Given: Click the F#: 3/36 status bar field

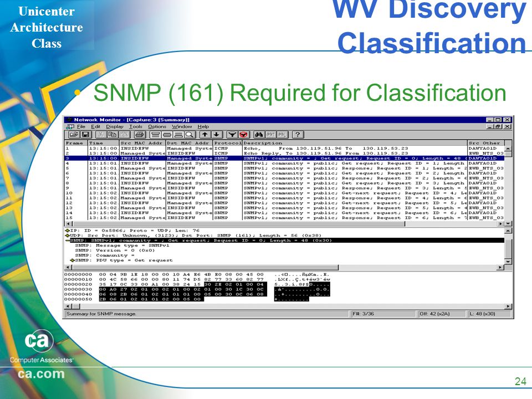Looking at the screenshot, I should 383,314.
